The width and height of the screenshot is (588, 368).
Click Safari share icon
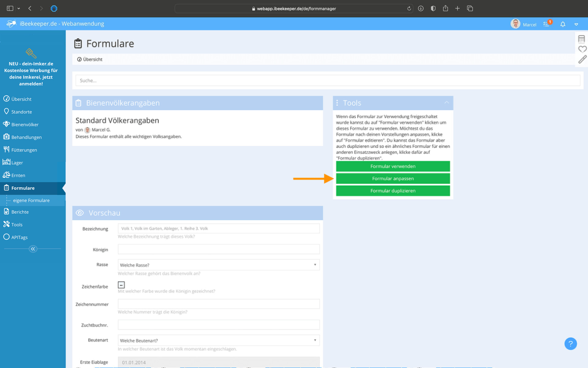coord(445,8)
